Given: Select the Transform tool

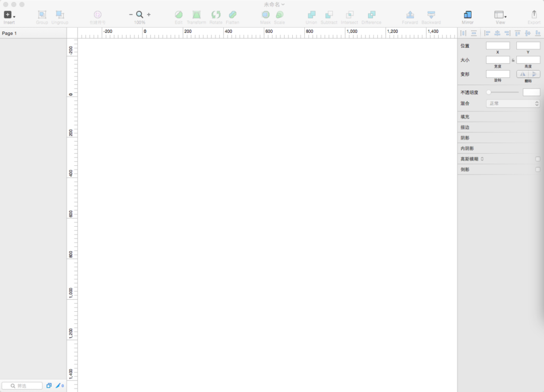Looking at the screenshot, I should (197, 14).
